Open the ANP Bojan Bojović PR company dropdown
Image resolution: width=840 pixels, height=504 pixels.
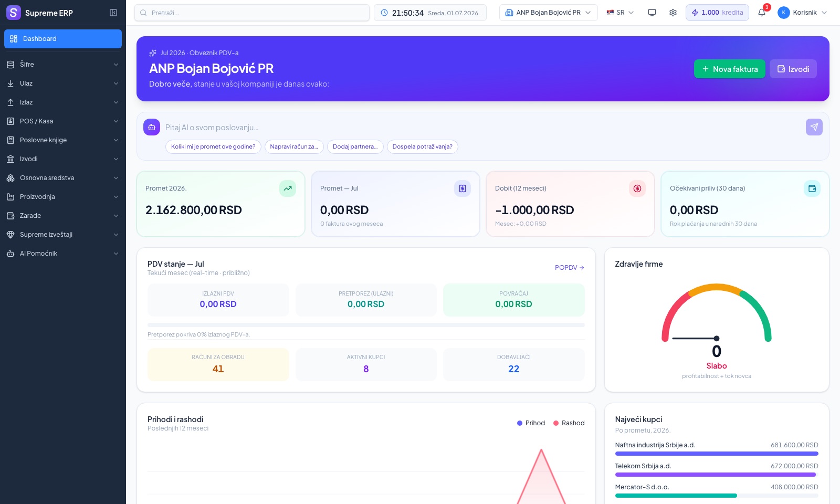pyautogui.click(x=548, y=13)
